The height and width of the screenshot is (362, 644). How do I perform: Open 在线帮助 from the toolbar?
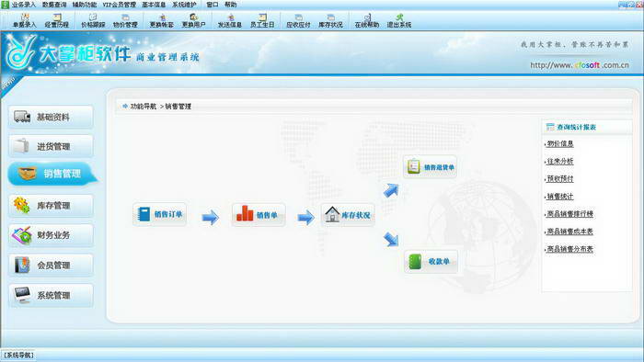367,20
